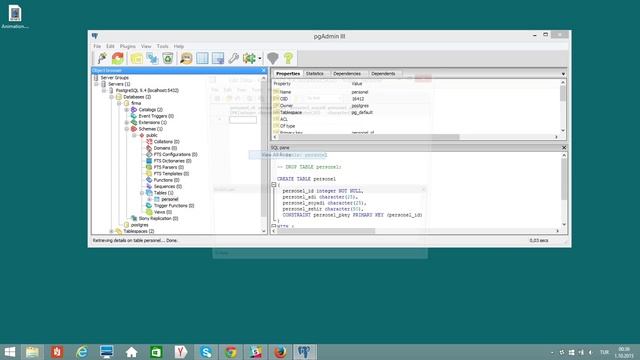Open the Help menu
The width and height of the screenshot is (640, 360).
(179, 46)
